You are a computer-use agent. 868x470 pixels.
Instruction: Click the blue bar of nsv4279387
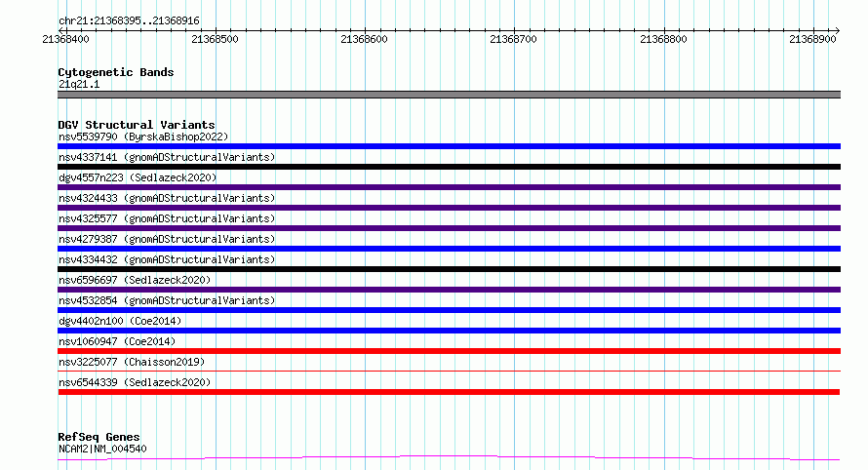449,249
